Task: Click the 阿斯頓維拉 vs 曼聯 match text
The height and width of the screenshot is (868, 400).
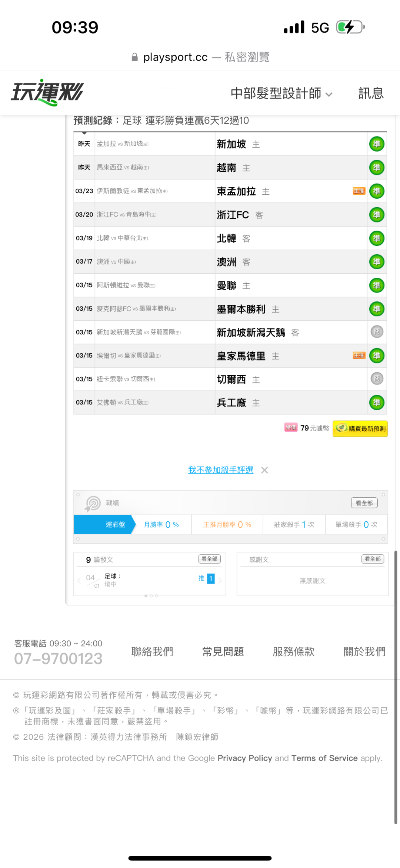Action: [126, 285]
